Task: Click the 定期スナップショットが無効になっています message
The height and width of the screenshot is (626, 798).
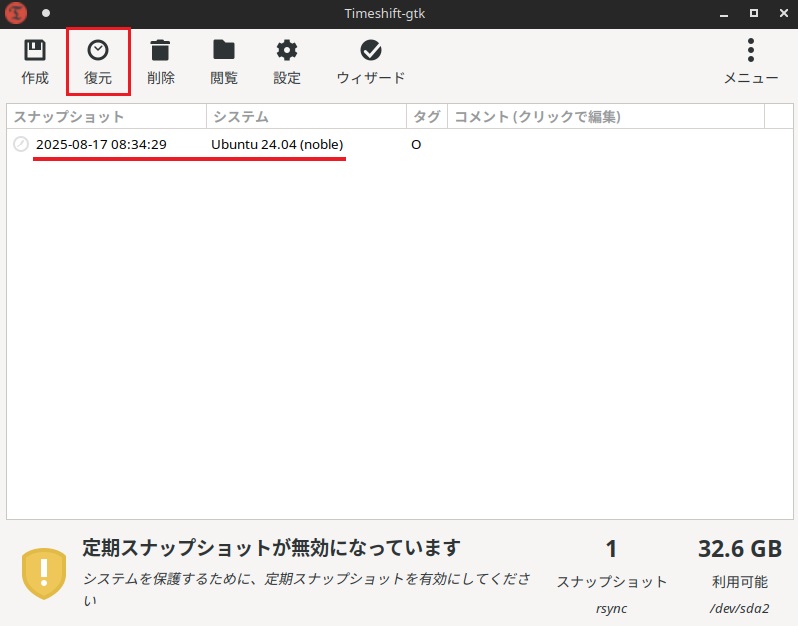Action: pos(271,548)
